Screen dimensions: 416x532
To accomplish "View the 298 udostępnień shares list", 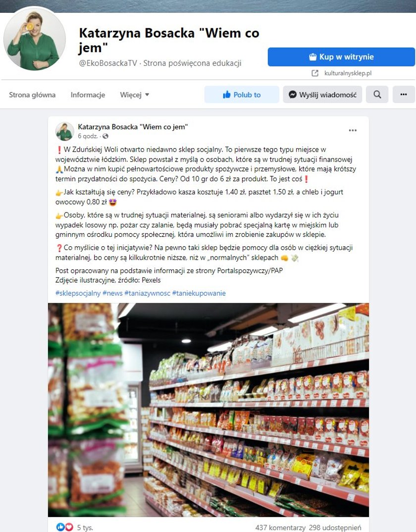I will (335, 528).
